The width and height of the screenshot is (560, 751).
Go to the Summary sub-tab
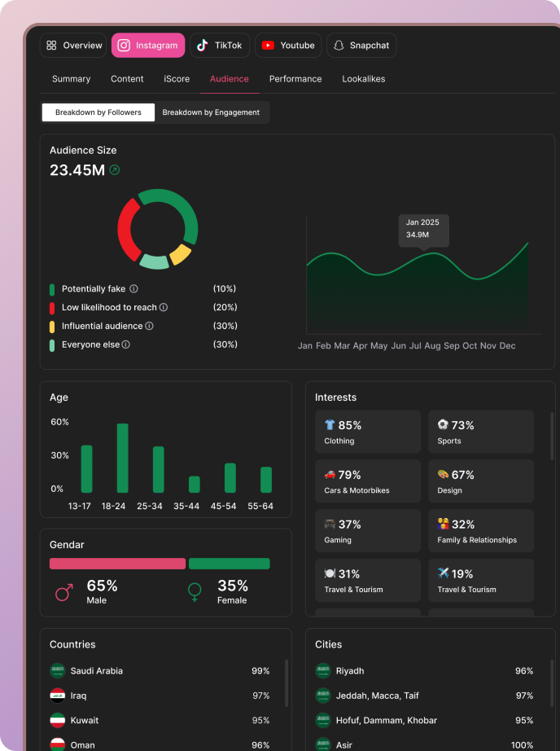72,79
